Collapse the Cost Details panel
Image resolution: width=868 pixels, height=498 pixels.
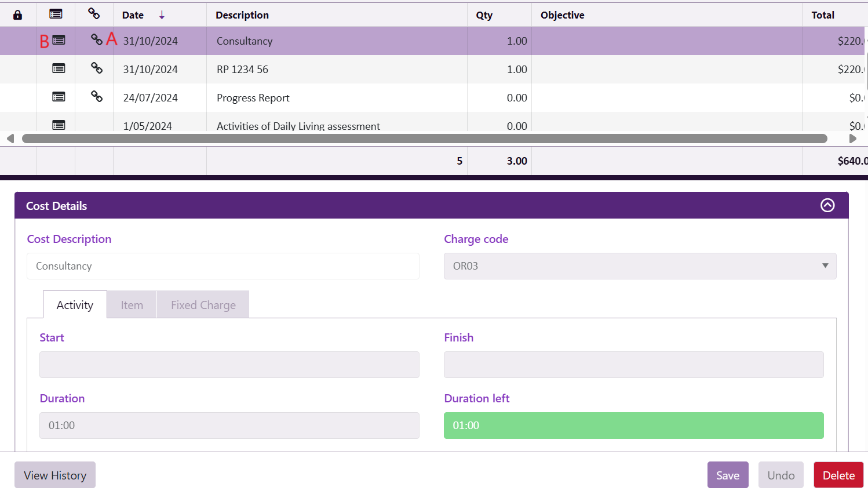(827, 205)
